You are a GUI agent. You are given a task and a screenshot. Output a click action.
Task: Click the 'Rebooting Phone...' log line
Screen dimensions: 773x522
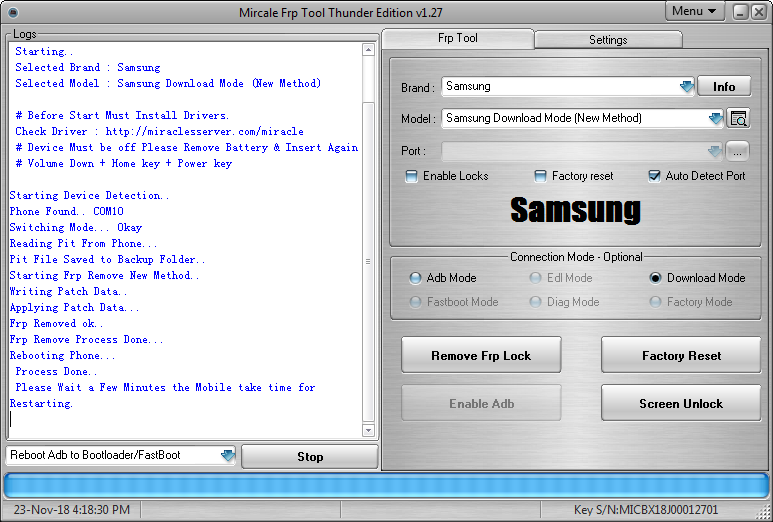(63, 355)
